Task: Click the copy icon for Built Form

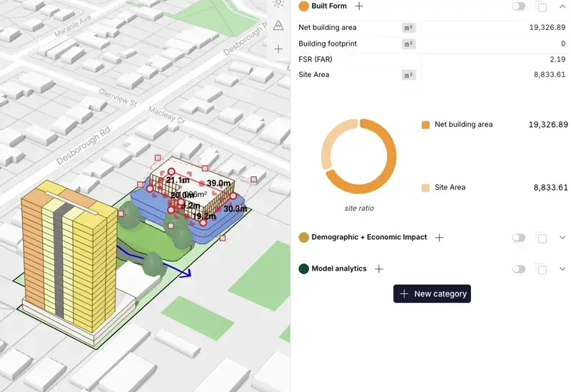Action: point(542,6)
